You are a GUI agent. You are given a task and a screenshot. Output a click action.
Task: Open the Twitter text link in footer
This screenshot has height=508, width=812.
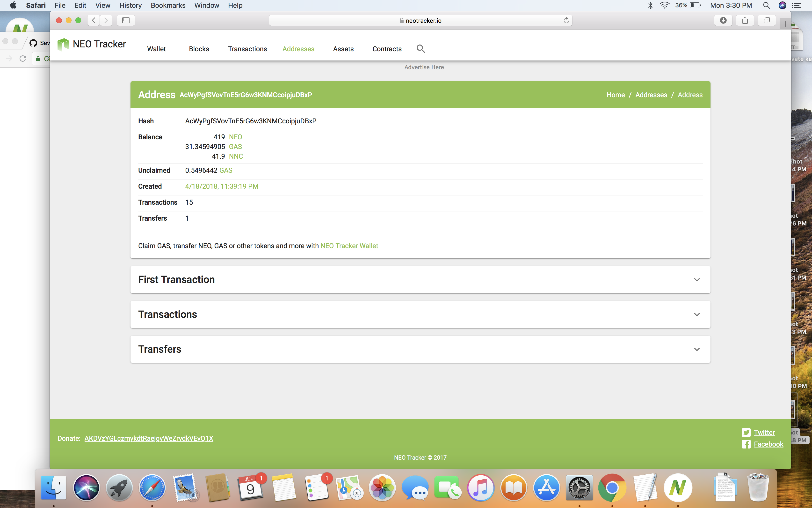point(764,433)
